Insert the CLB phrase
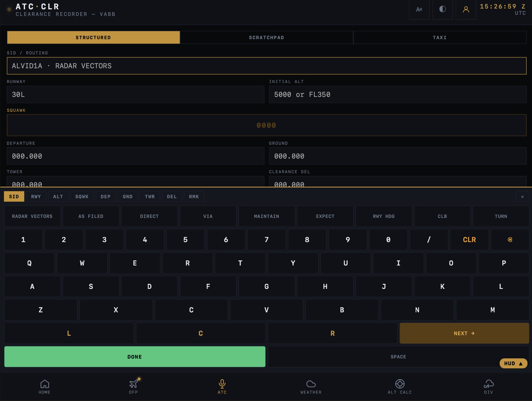The width and height of the screenshot is (532, 401). (442, 216)
